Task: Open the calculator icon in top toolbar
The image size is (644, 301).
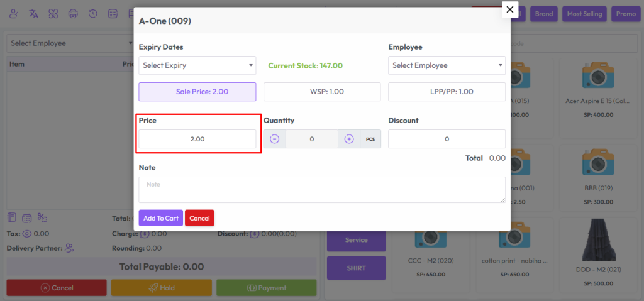Action: 113,14
